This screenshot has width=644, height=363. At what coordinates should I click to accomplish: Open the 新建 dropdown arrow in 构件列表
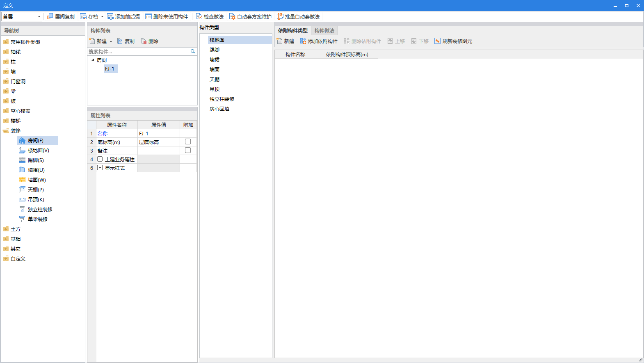[111, 41]
